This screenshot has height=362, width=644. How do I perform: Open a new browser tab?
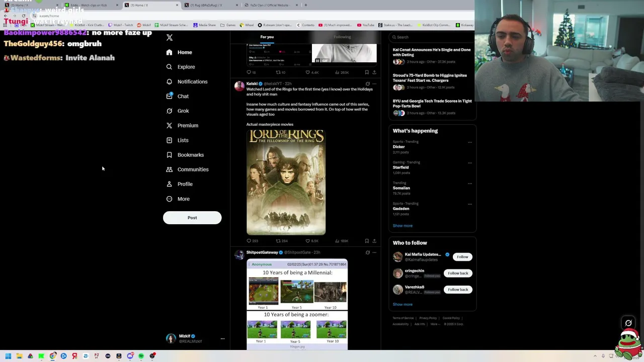tap(305, 5)
